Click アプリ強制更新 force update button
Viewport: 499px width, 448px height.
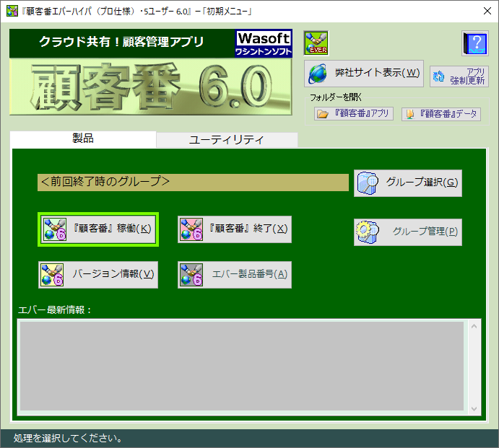point(459,76)
